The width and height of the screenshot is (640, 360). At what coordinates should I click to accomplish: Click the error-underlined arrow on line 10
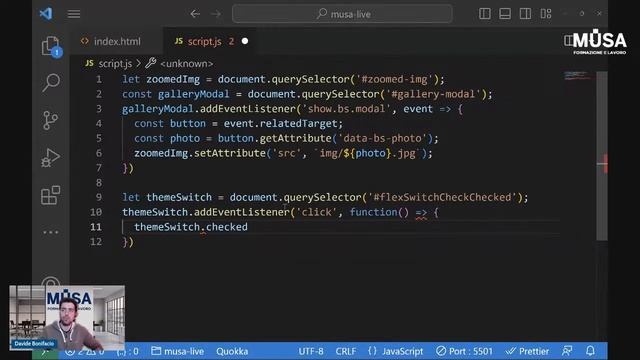click(421, 213)
